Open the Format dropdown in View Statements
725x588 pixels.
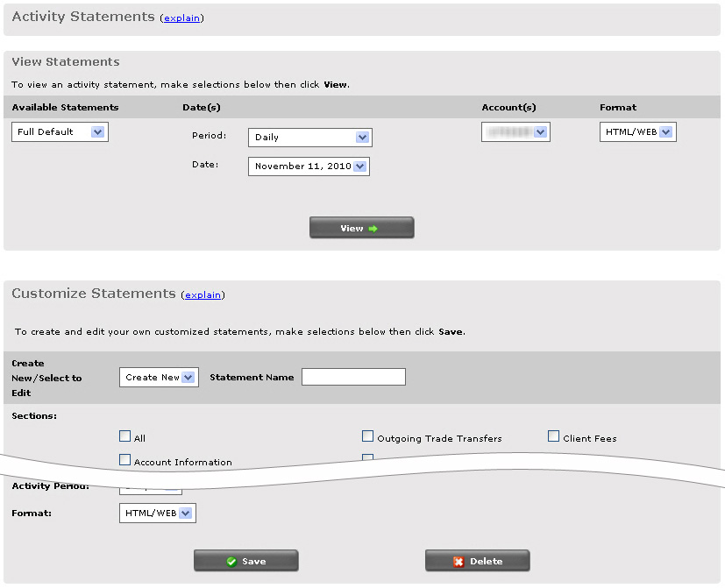click(665, 132)
